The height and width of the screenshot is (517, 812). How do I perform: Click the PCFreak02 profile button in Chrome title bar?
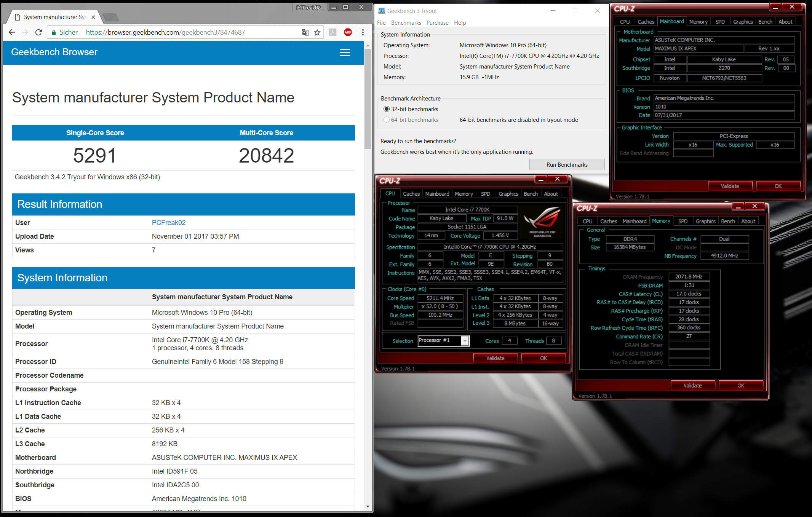click(x=308, y=7)
